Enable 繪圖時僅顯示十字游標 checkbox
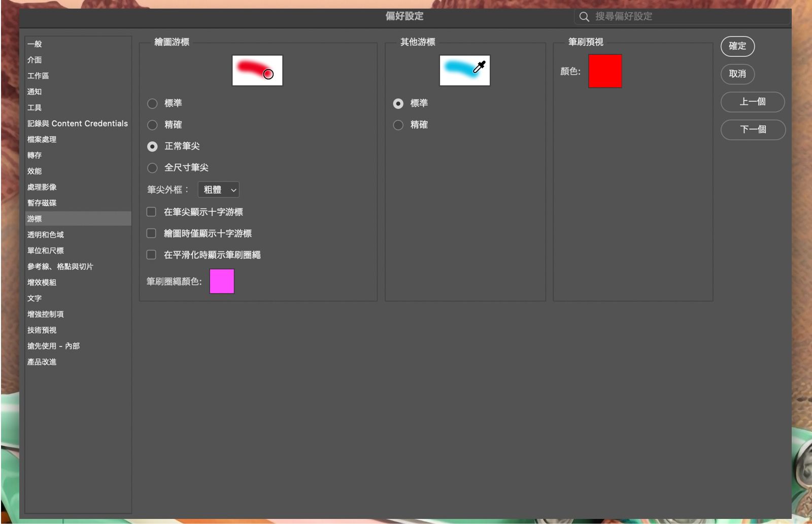Screen dimensions: 812x524 [x=151, y=233]
